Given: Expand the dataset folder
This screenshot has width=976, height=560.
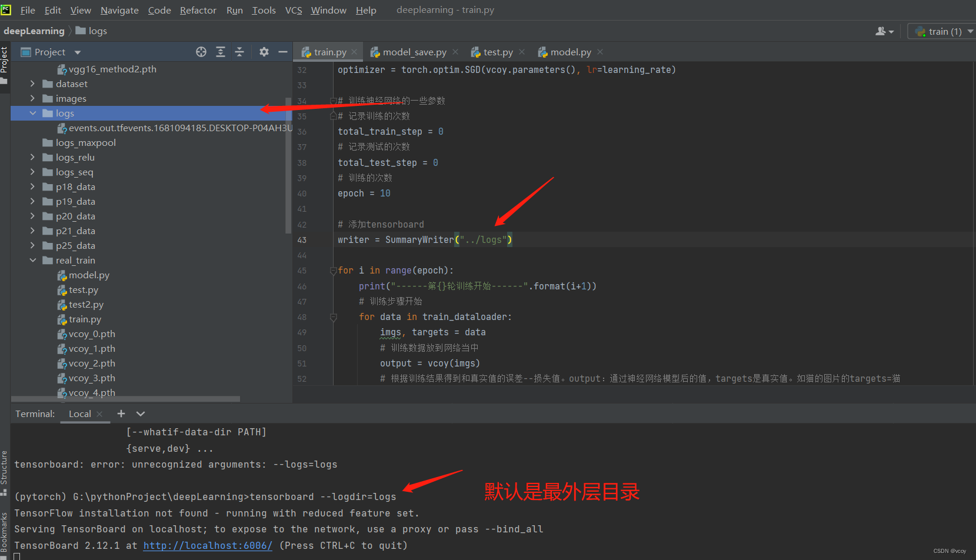Looking at the screenshot, I should [x=32, y=84].
